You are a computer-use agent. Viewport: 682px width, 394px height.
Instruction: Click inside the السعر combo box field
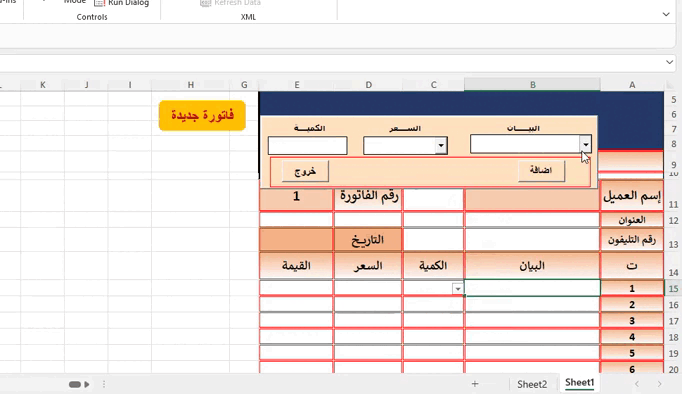400,146
